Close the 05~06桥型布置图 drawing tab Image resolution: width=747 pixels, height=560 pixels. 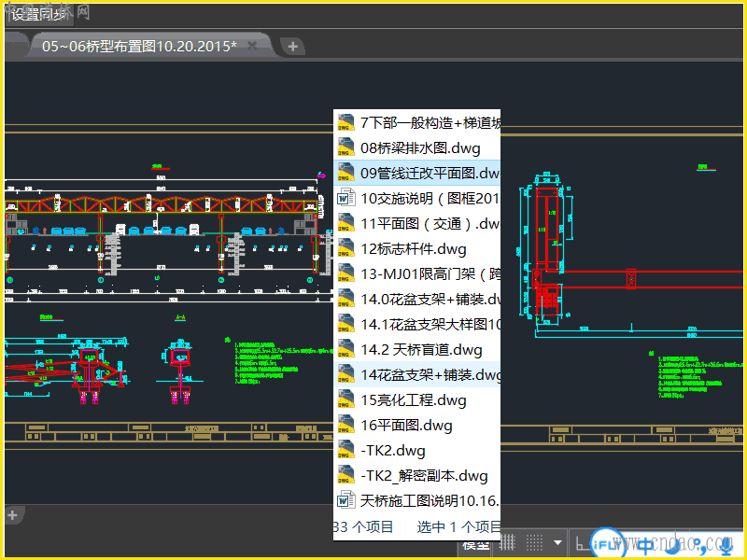252,46
